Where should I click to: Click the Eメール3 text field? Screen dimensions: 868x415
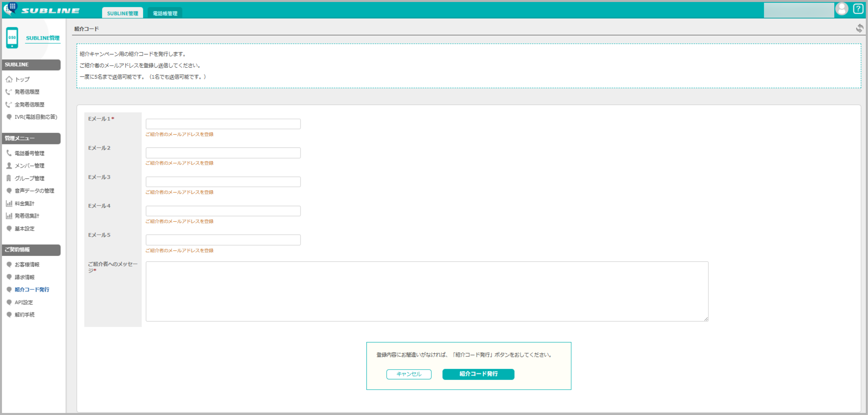point(223,182)
